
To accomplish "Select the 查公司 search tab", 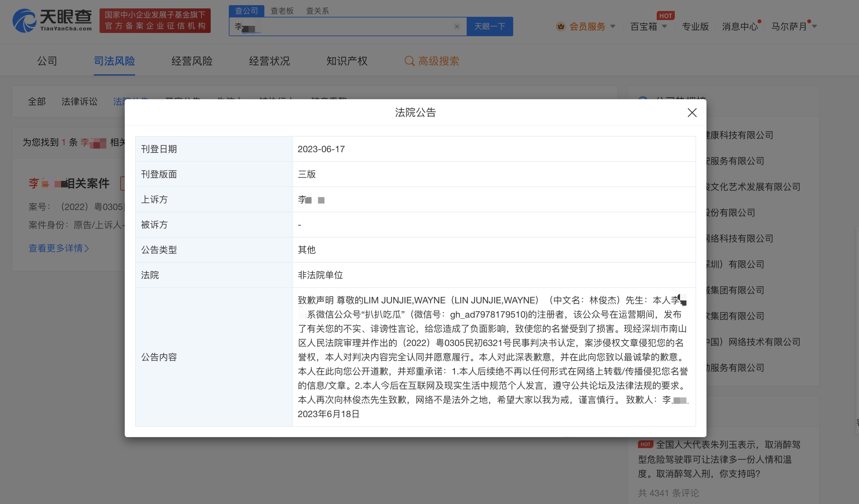I will (246, 11).
